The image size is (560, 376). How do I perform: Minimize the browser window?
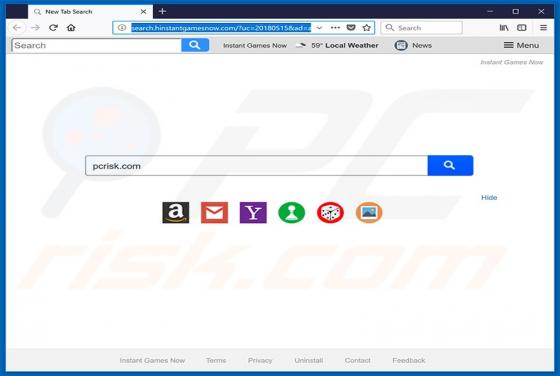(x=490, y=11)
